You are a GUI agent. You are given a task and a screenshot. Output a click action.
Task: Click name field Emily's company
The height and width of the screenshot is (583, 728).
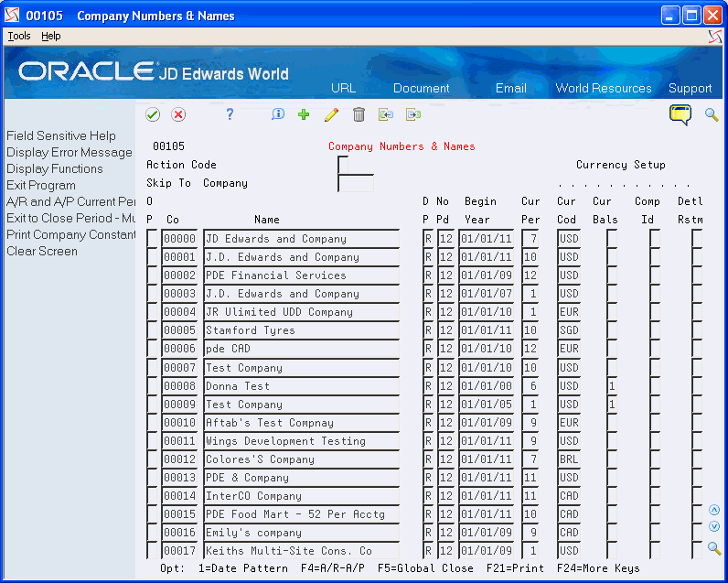(x=301, y=533)
